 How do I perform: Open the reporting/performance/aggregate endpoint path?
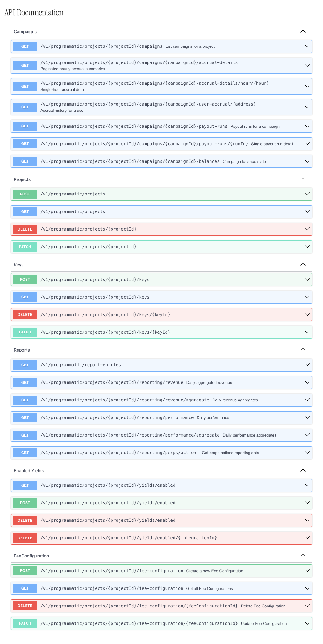pos(130,435)
